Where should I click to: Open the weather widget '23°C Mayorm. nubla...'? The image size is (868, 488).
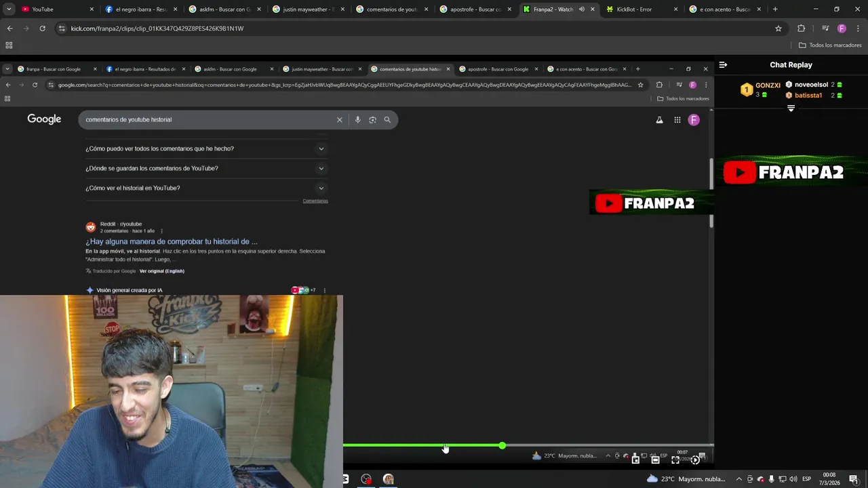pos(686,479)
